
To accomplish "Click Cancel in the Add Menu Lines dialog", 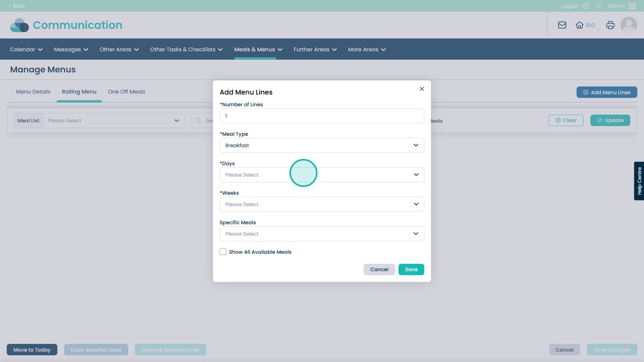I will (x=379, y=269).
